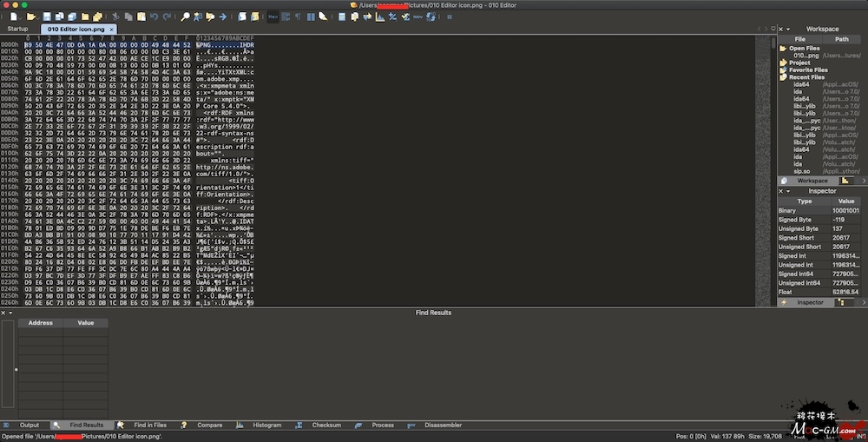Screen dimensions: 868x442
Task: Switch to the Checksum tab
Action: (x=326, y=425)
